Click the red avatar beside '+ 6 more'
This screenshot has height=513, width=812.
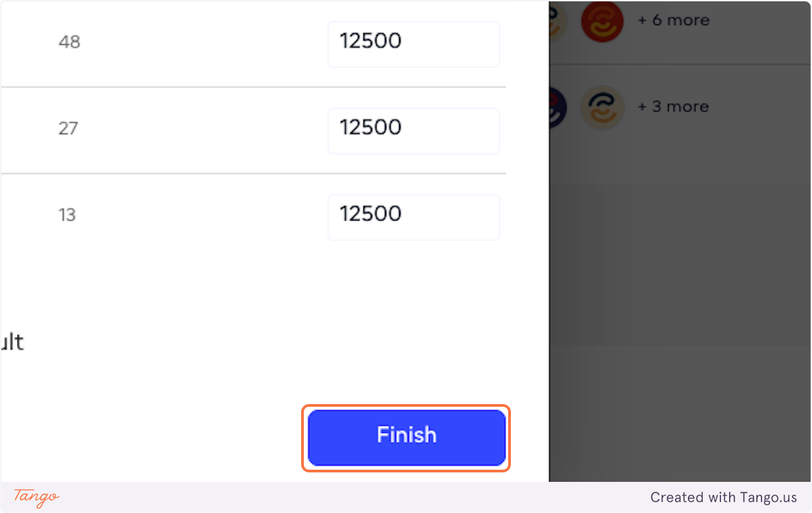(602, 21)
